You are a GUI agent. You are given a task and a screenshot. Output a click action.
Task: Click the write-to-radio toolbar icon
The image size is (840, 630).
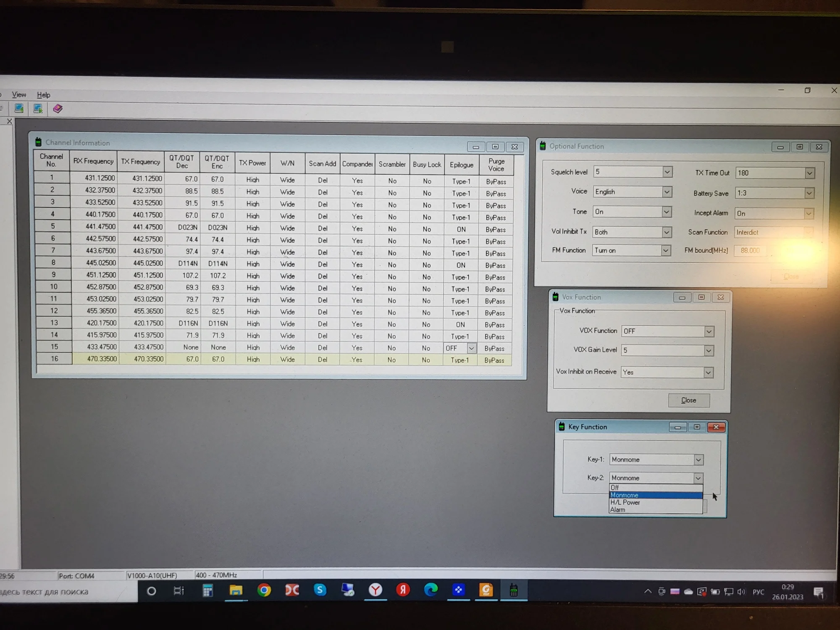pos(38,109)
